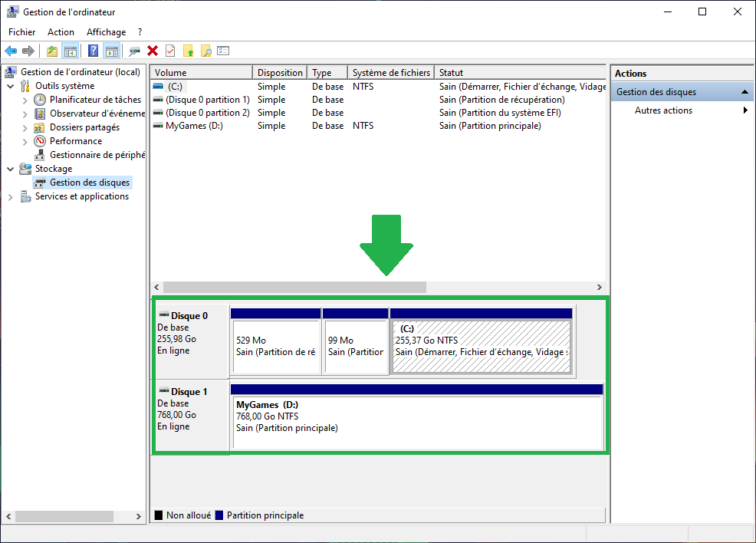Select the 99 Mo EFI partition block

pos(356,346)
